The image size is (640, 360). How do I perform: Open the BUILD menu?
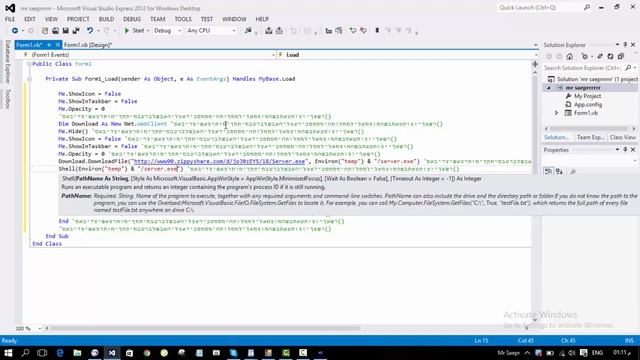click(106, 19)
